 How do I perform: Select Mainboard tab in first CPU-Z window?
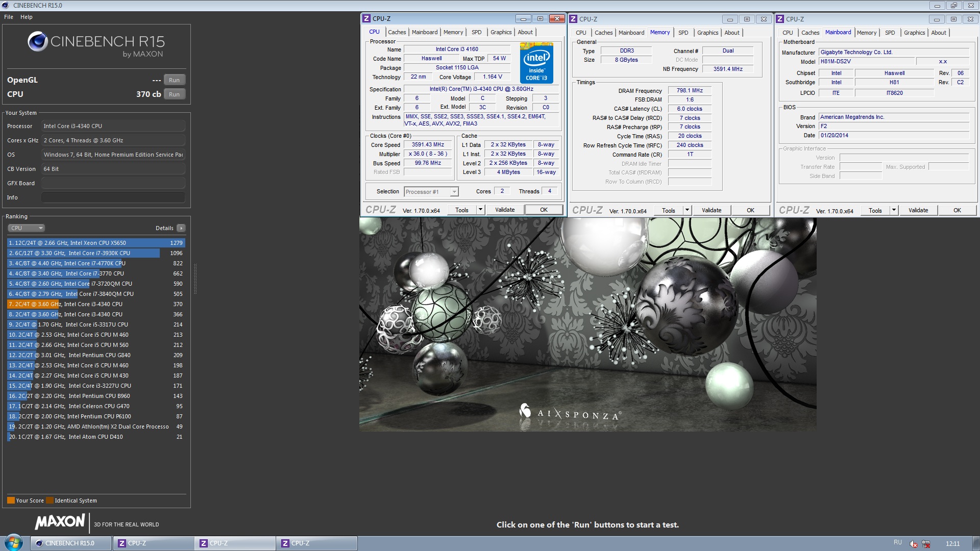pyautogui.click(x=425, y=32)
